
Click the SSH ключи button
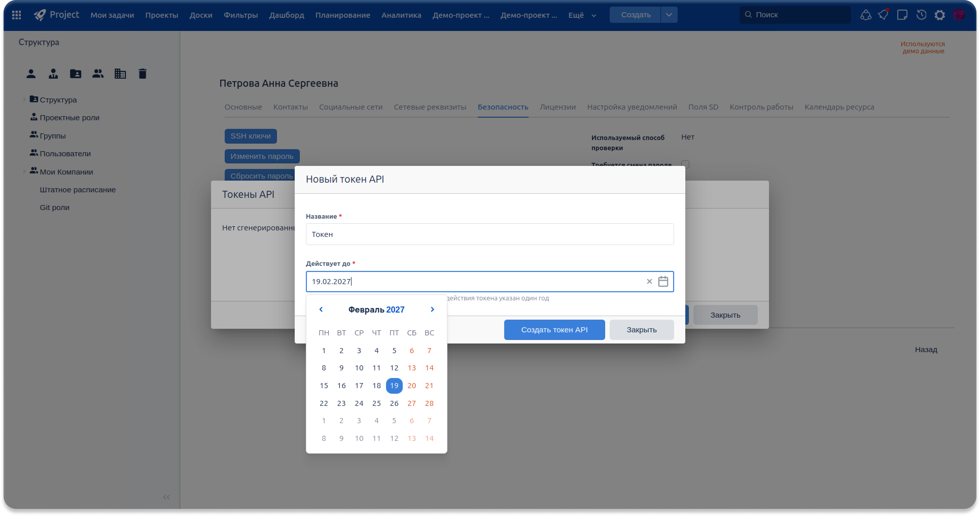pos(250,136)
